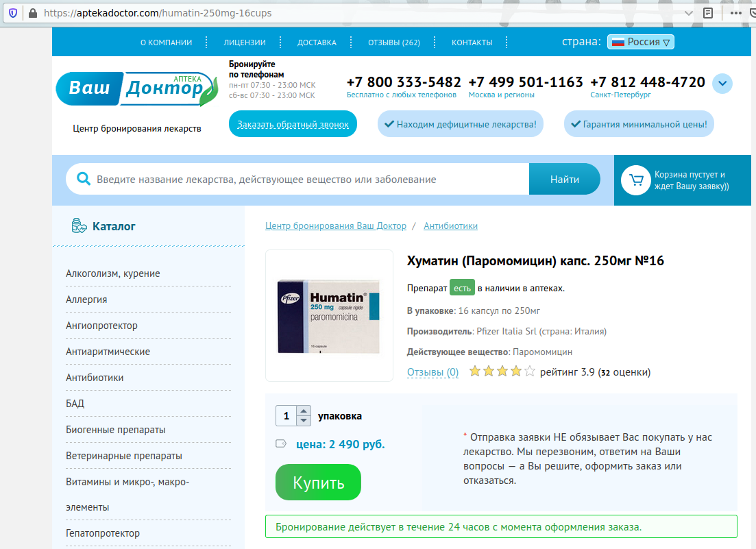Click Находим дефицитные лекарства badge
The image size is (756, 549).
tap(461, 124)
